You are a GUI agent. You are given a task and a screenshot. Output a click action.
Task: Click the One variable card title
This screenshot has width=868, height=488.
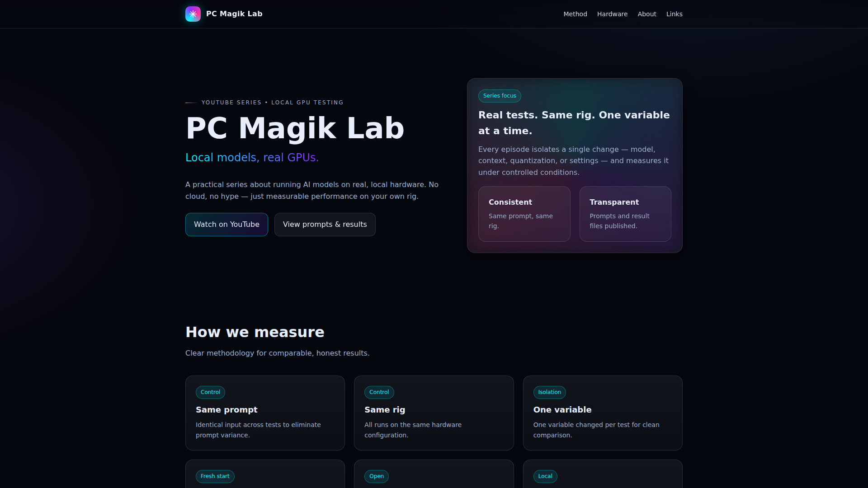(562, 410)
